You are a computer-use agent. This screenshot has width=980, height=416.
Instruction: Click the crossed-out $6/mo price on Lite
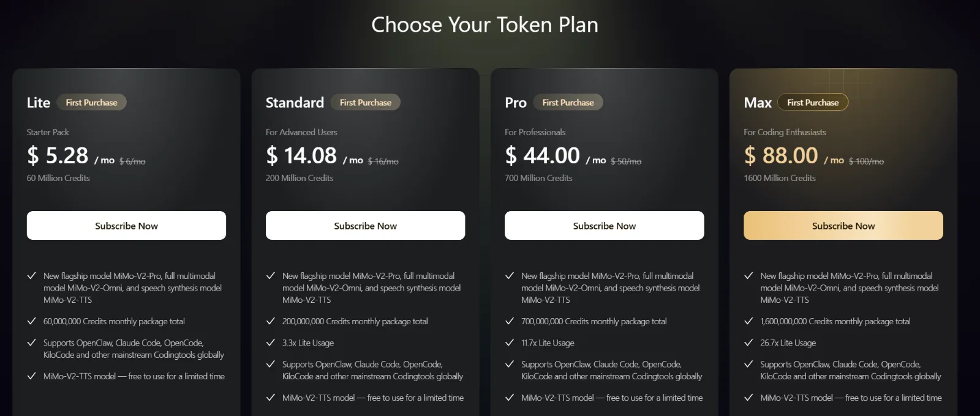(132, 161)
